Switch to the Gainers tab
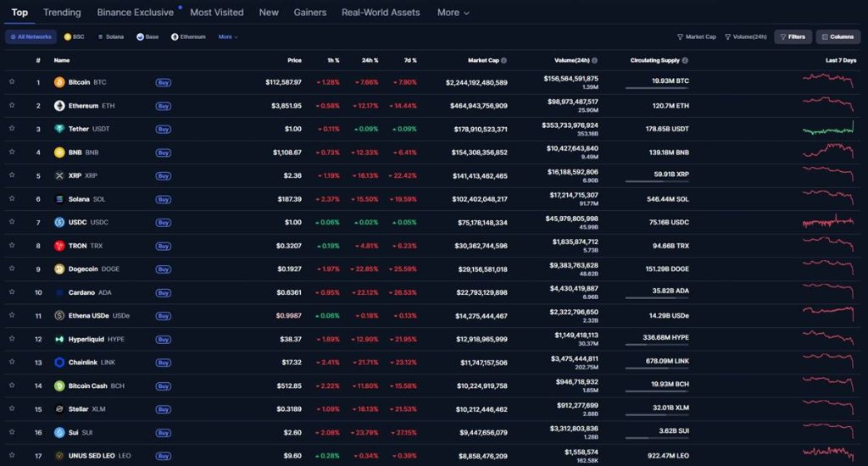The height and width of the screenshot is (466, 868). pyautogui.click(x=310, y=12)
